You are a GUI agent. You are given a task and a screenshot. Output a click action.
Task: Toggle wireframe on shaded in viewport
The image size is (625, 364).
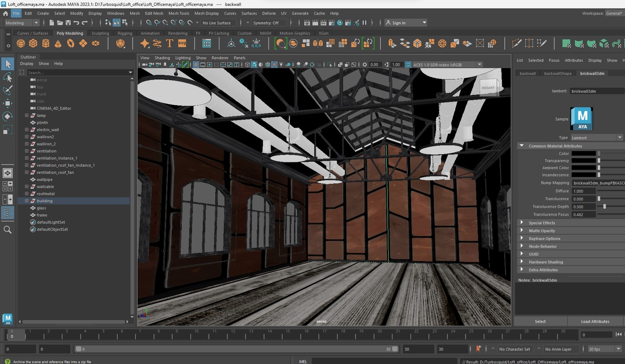(x=267, y=65)
